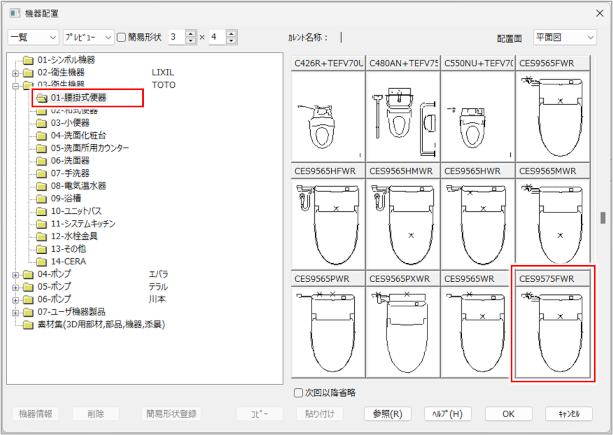
Task: Click the 10-ユニットバス folder icon
Action: pos(41,211)
